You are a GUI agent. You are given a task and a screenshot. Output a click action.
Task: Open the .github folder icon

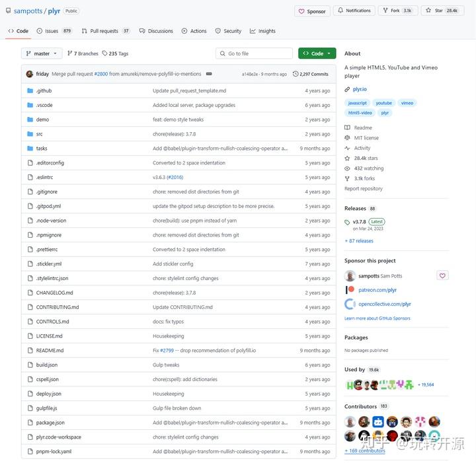30,90
